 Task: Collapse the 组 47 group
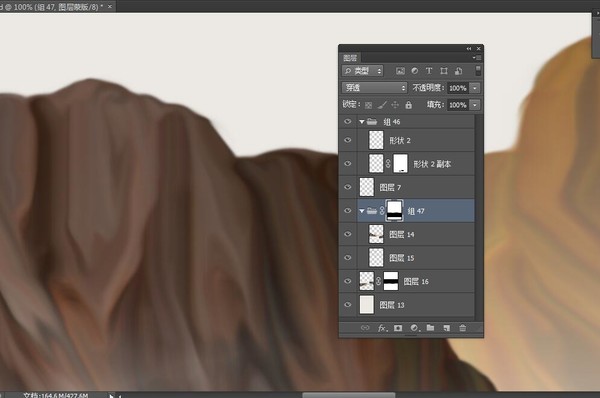pos(362,211)
